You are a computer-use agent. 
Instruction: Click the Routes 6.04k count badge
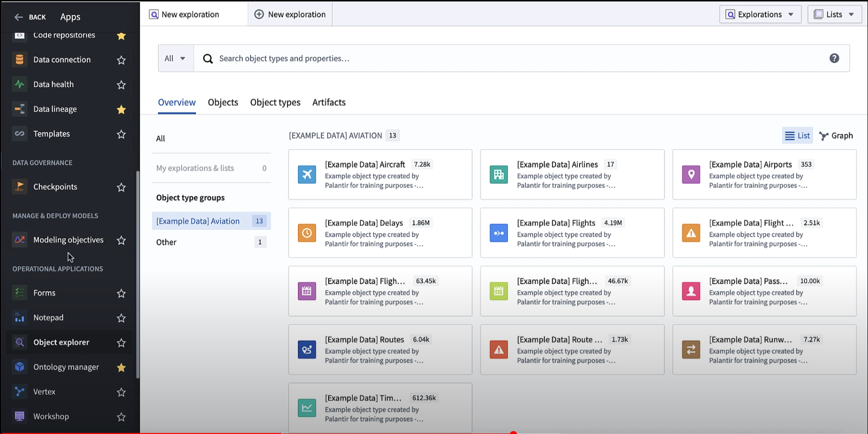click(421, 340)
